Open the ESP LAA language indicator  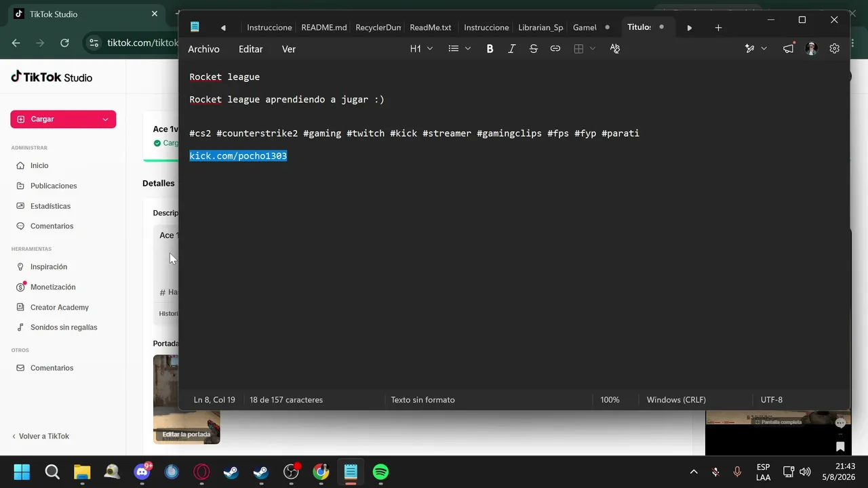(763, 472)
